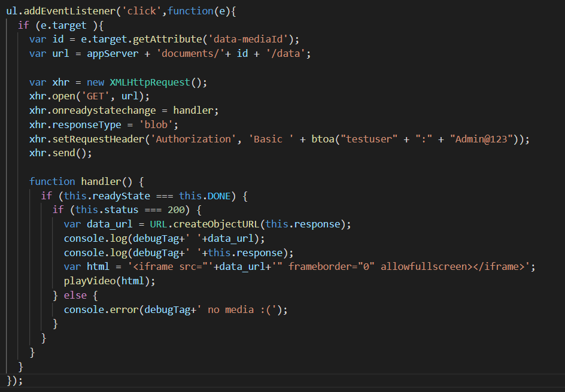Click the appServer variable in url assignment
The height and width of the screenshot is (392, 565).
click(x=107, y=53)
